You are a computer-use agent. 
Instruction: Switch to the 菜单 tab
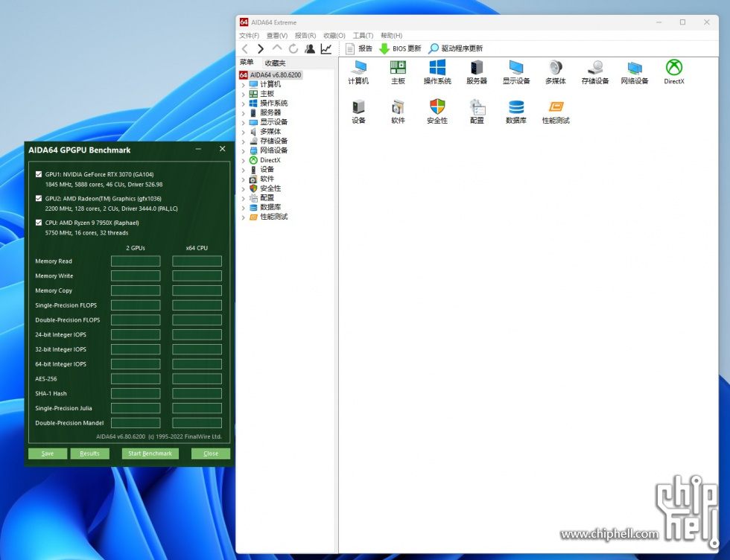[x=247, y=63]
